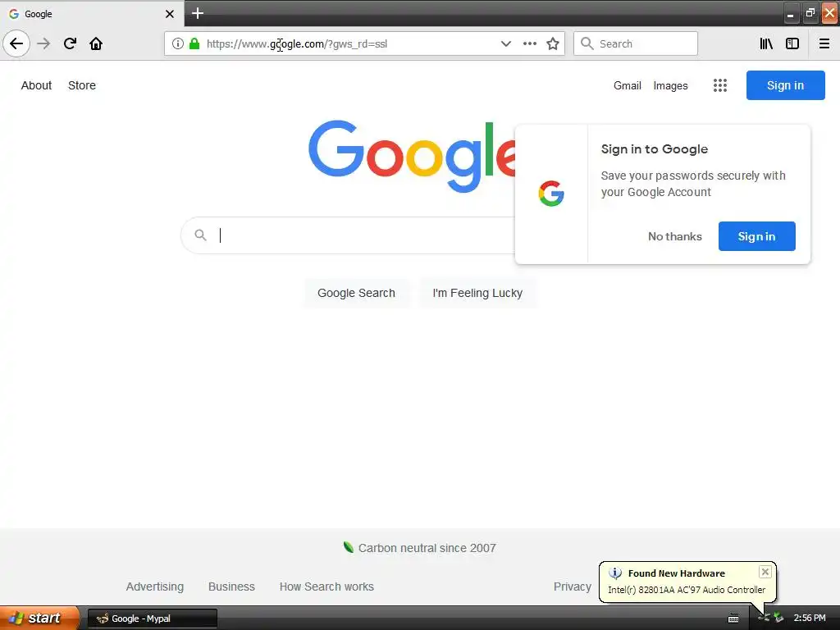Close the Google tab
Screen dimensions: 840x630
tap(170, 14)
